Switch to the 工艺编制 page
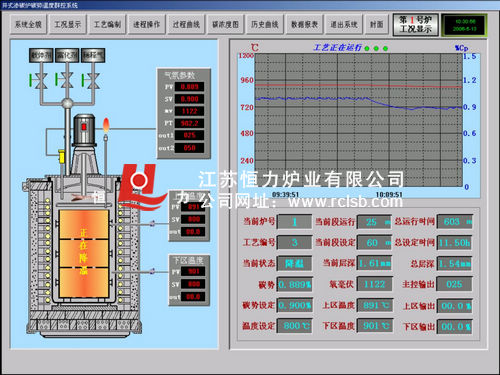 click(107, 24)
